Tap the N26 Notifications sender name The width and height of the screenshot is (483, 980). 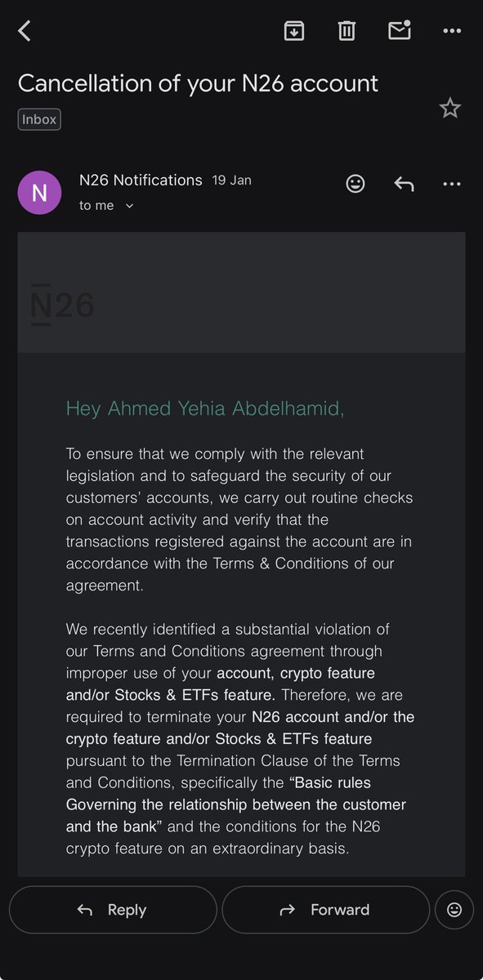[x=141, y=180]
